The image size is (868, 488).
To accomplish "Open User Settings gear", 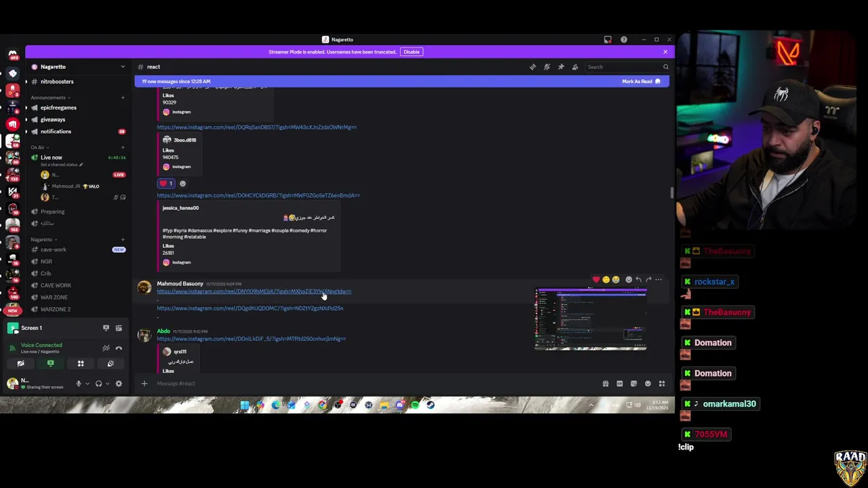I will click(x=119, y=384).
